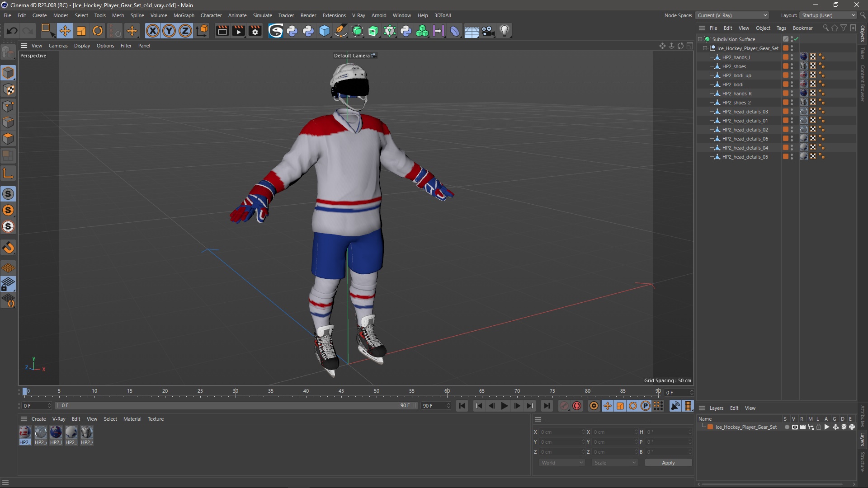Select the first HP2 material thumbnail
This screenshot has height=488, width=868.
pyautogui.click(x=25, y=433)
